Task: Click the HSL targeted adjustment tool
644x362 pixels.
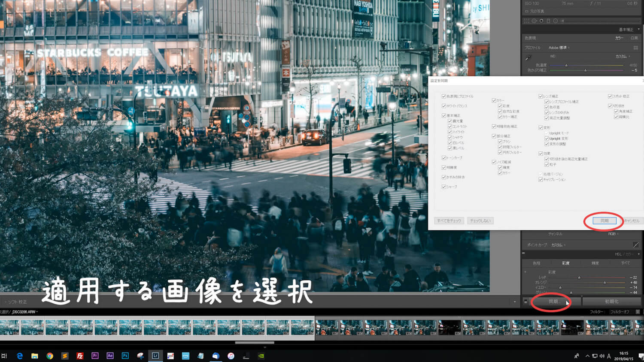Action: coord(526,272)
